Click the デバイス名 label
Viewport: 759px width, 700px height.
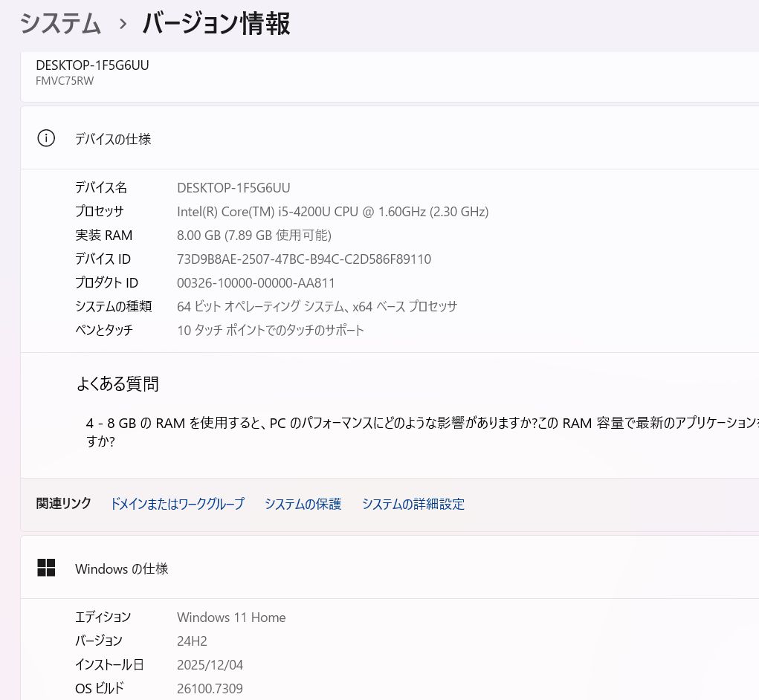tap(100, 187)
